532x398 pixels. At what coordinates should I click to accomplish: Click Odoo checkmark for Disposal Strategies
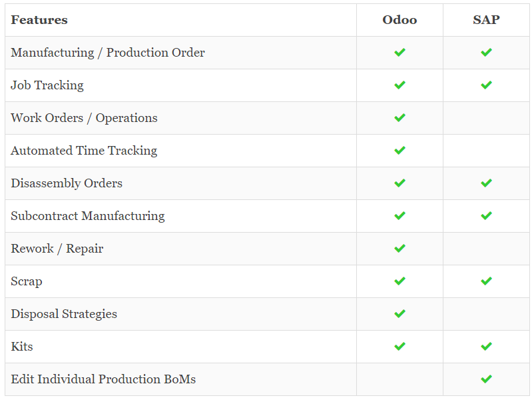[399, 313]
